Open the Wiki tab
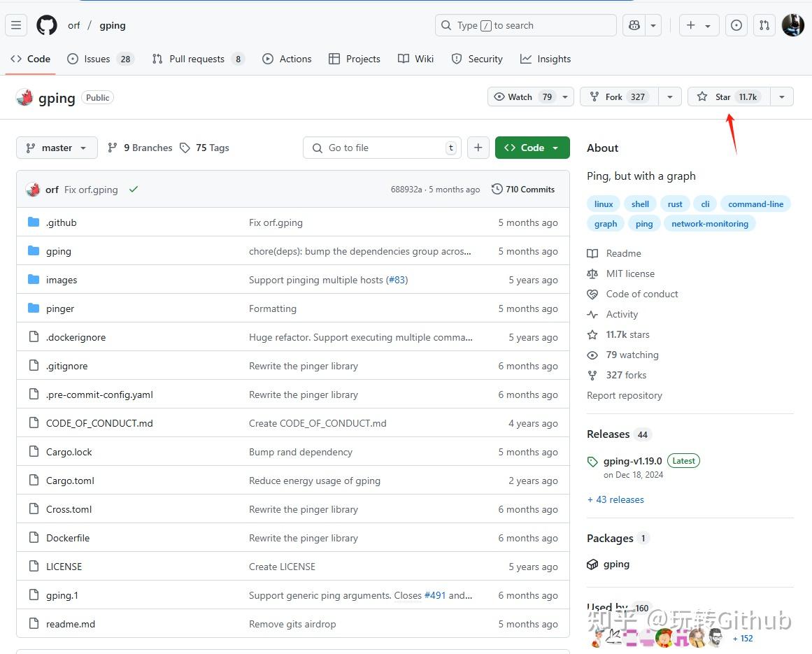 point(416,59)
